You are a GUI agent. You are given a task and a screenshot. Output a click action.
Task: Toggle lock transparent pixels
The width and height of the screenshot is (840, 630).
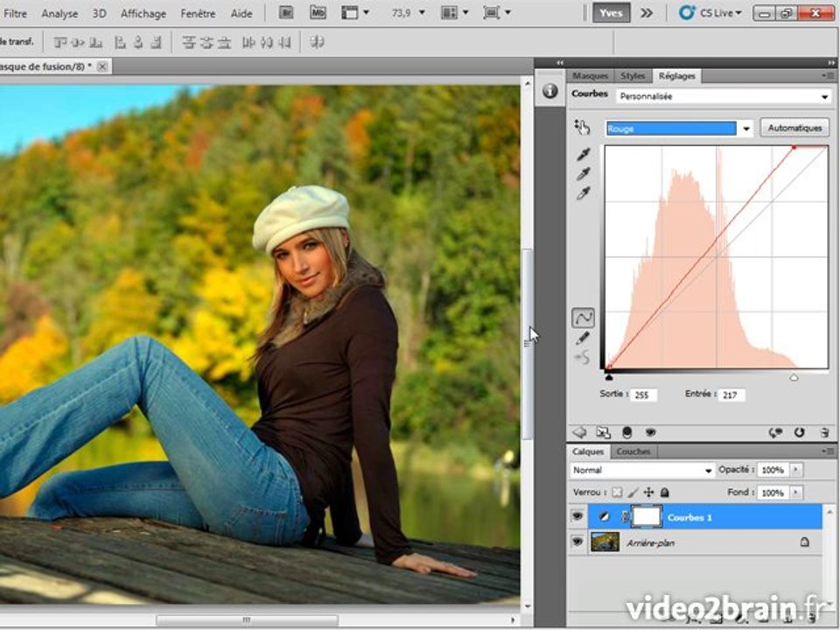point(617,493)
